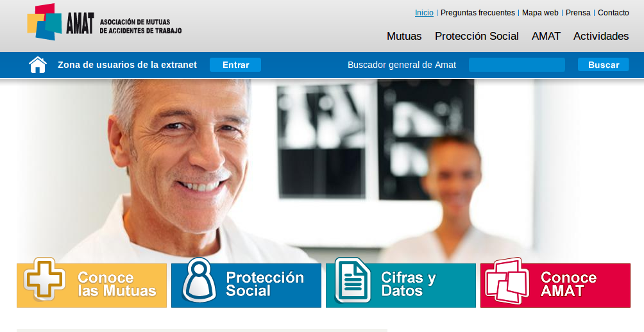Click the document icon on Cifras y Datos
Image resolution: width=644 pixels, height=332 pixels.
click(x=353, y=280)
